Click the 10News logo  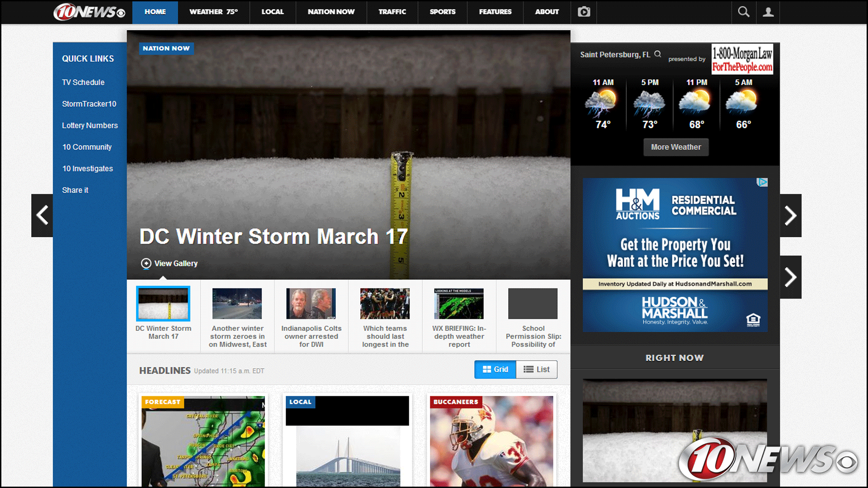(89, 12)
